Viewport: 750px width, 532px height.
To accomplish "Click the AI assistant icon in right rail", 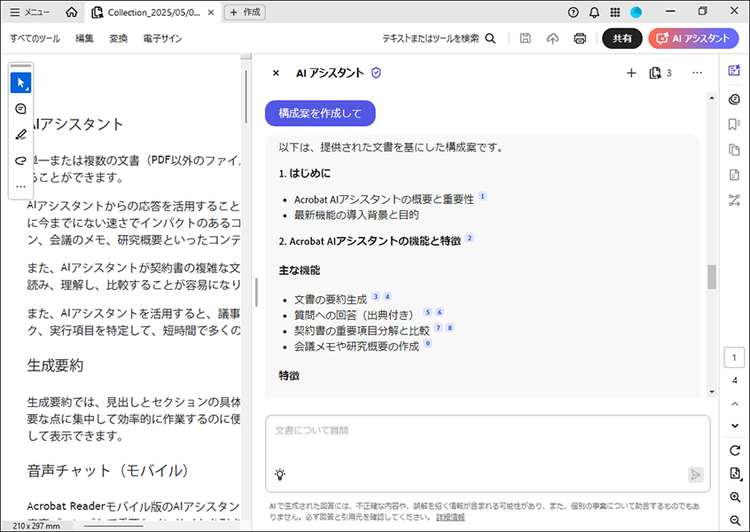I will tap(734, 71).
